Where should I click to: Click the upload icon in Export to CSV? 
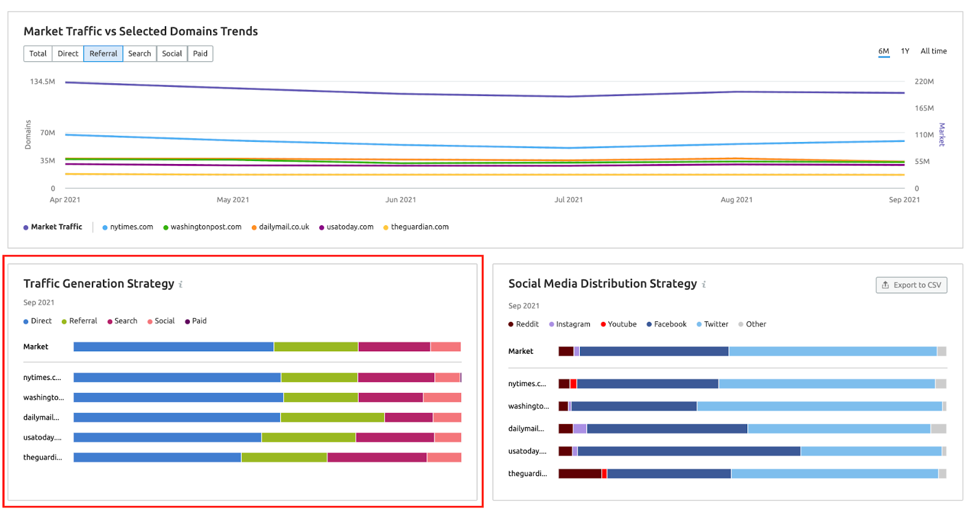coord(885,285)
